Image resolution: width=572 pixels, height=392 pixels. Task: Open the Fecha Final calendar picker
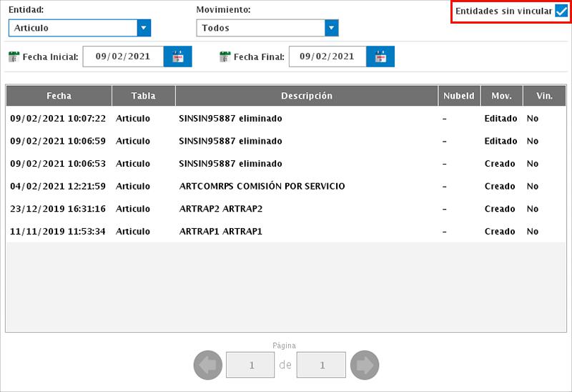point(380,57)
